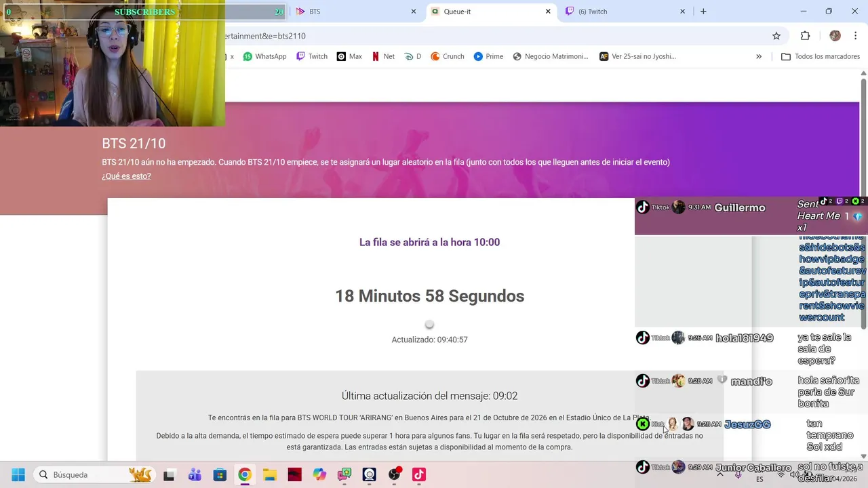Image resolution: width=868 pixels, height=488 pixels.
Task: Open Copilot from the taskbar
Action: coord(319,474)
